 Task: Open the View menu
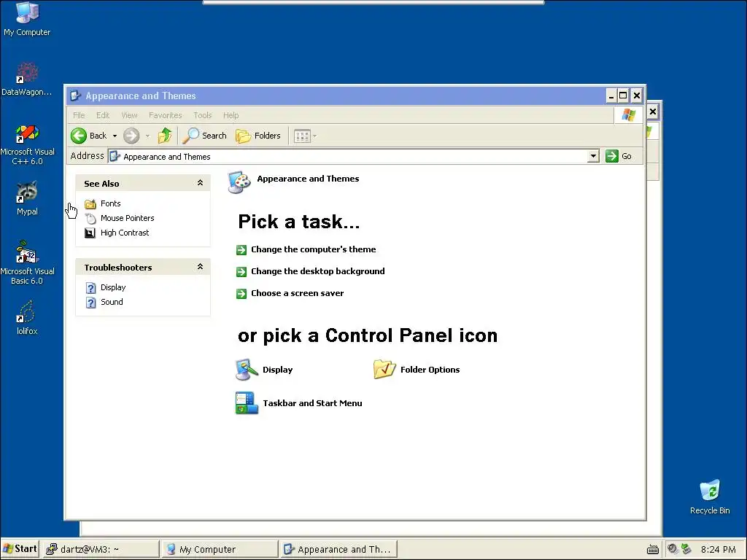coord(129,115)
